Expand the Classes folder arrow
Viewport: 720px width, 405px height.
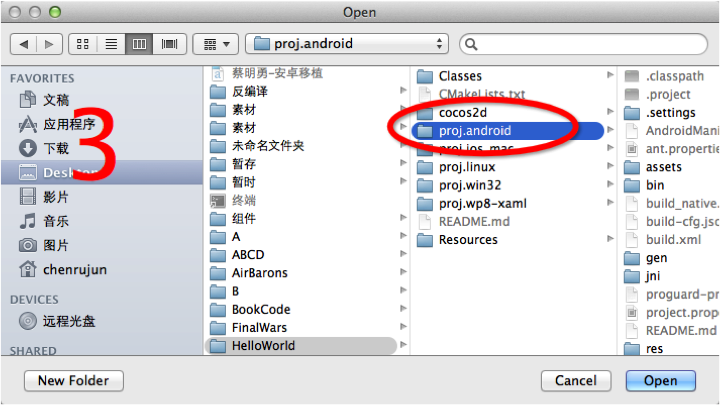(x=610, y=75)
